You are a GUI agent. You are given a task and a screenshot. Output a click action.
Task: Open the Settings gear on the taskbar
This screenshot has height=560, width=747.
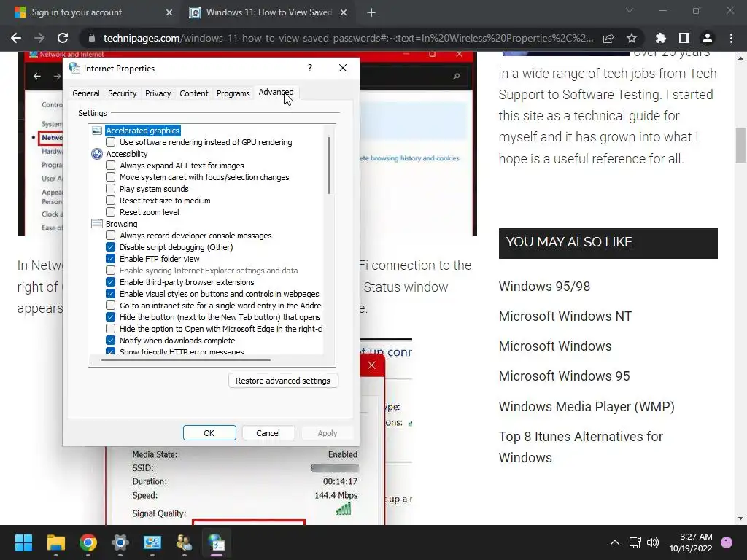coord(120,542)
